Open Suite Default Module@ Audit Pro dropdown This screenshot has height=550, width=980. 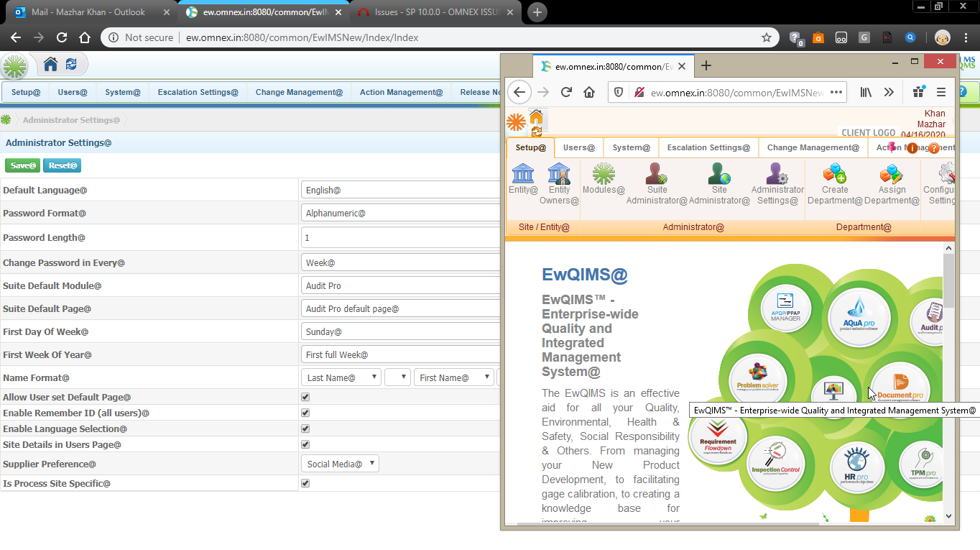click(x=400, y=286)
